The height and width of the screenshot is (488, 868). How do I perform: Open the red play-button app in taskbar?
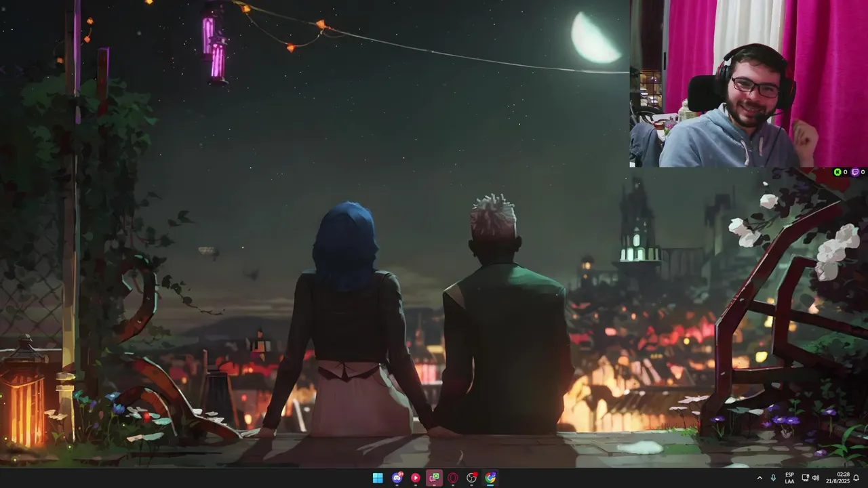click(x=416, y=478)
